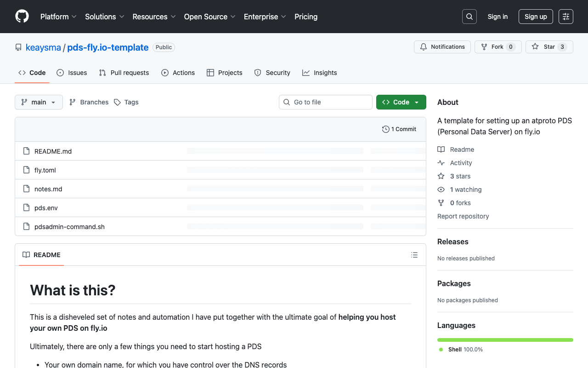Open the command palette icon beside Sign up

pyautogui.click(x=565, y=16)
